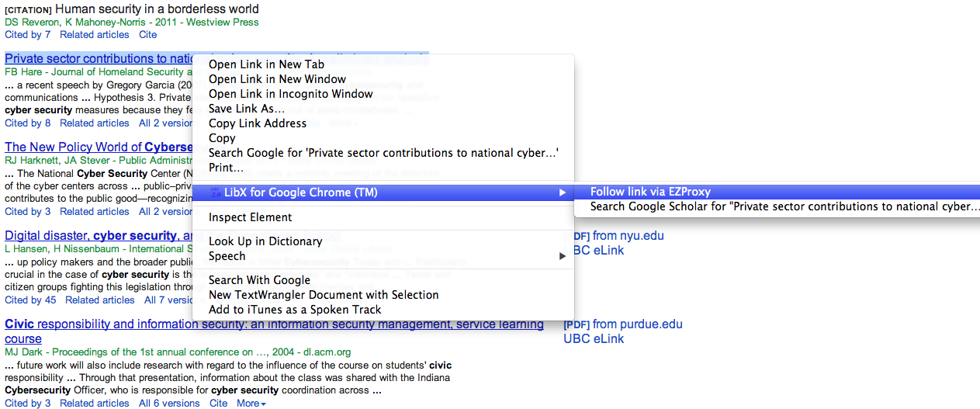Select Look Up in Dictionary
Viewport: 980px width, 409px height.
click(265, 241)
